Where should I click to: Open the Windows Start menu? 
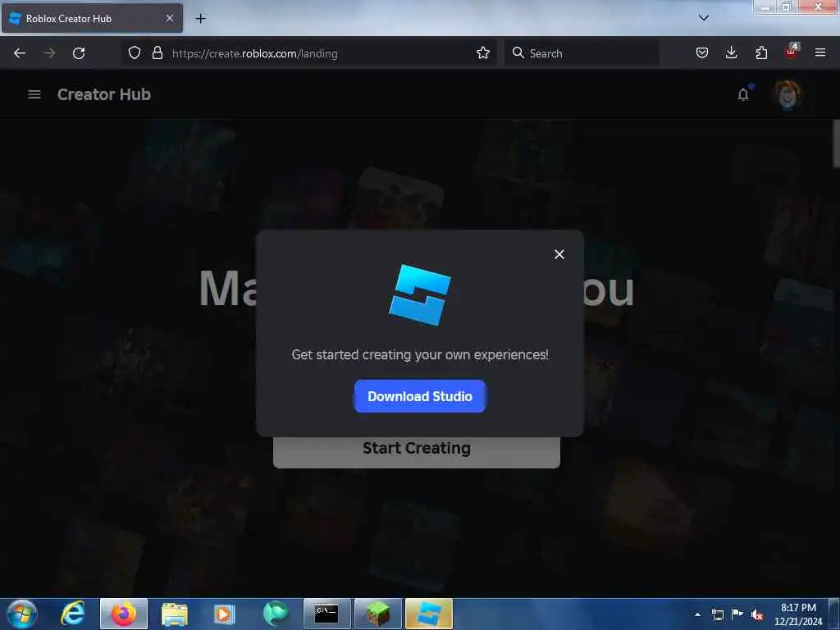(x=22, y=614)
